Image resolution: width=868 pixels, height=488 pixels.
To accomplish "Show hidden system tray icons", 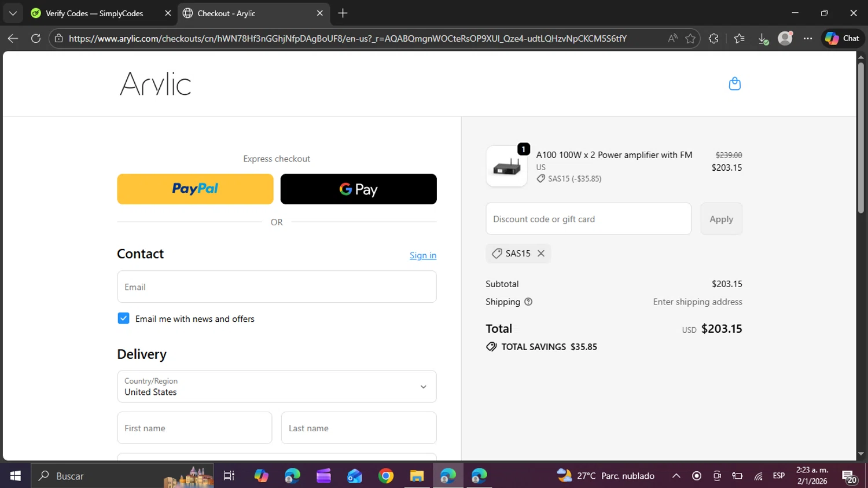I will (676, 476).
